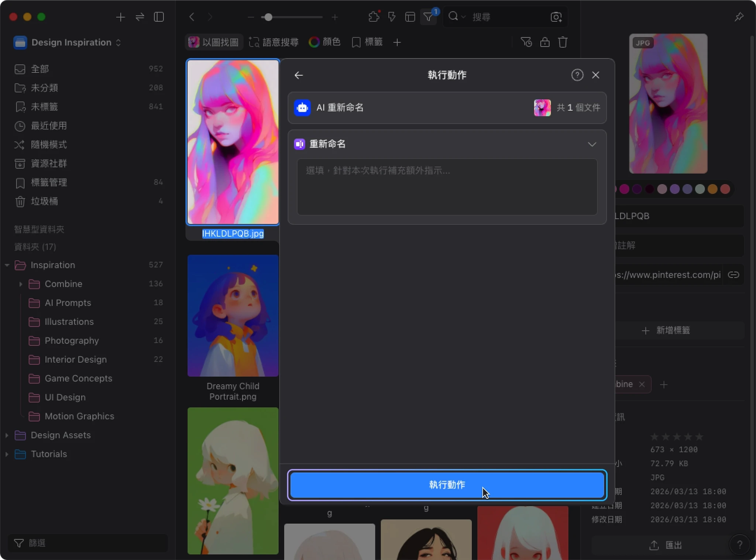This screenshot has height=560, width=756.
Task: Open the filter funnel in the toolbar
Action: coord(428,17)
